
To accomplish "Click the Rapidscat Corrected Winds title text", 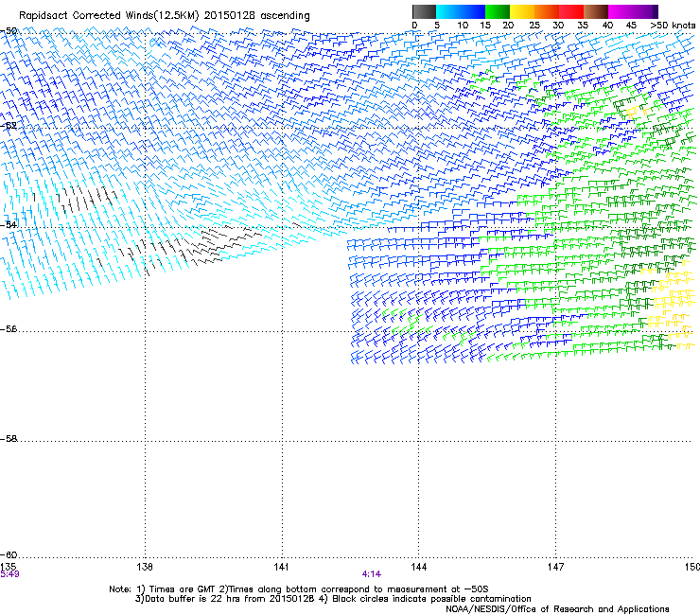I will tap(165, 16).
